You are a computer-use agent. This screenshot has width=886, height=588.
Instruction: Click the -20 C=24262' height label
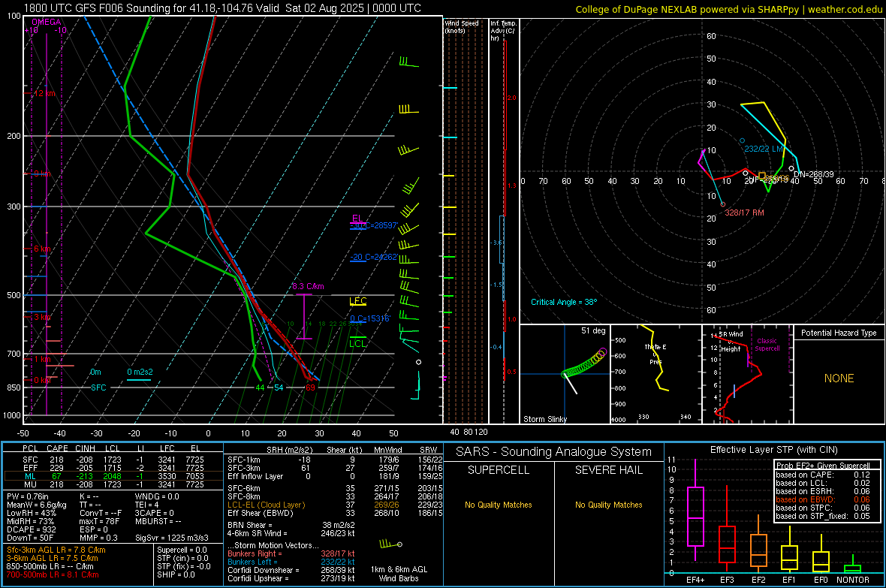[x=373, y=257]
